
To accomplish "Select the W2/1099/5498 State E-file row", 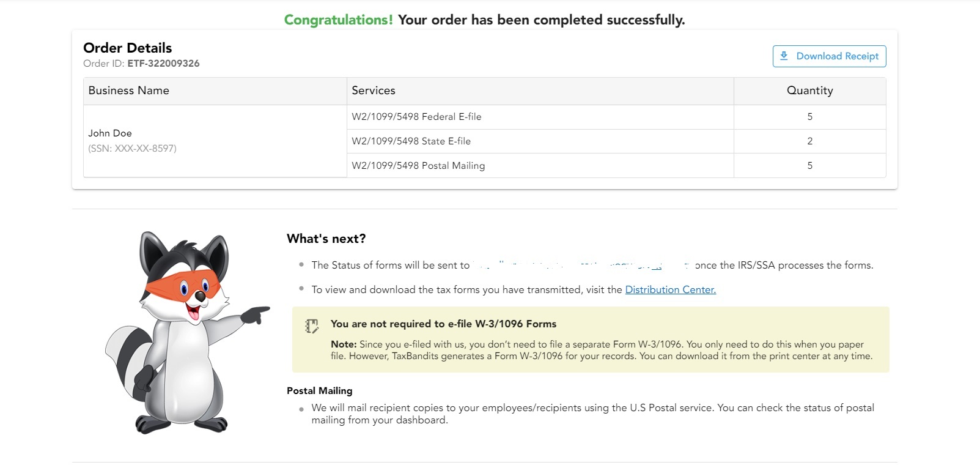I will 411,141.
